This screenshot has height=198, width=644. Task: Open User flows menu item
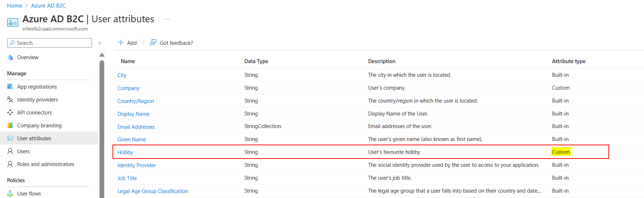[29, 194]
